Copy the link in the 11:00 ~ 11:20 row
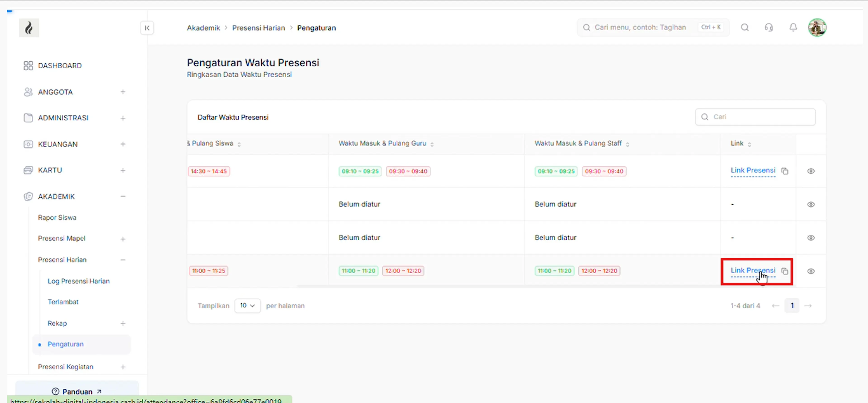This screenshot has width=868, height=403. tap(785, 271)
